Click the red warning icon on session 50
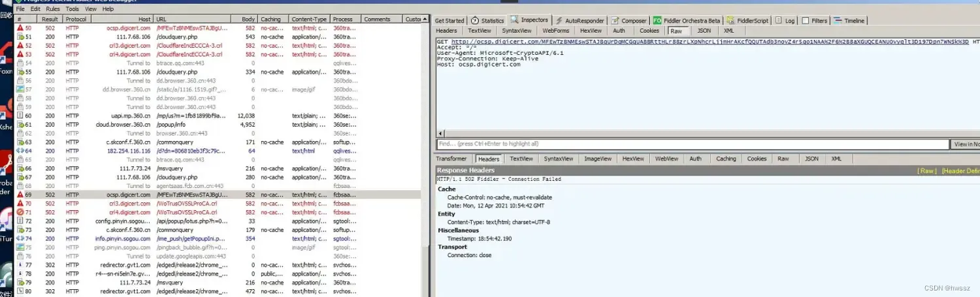 (20, 28)
